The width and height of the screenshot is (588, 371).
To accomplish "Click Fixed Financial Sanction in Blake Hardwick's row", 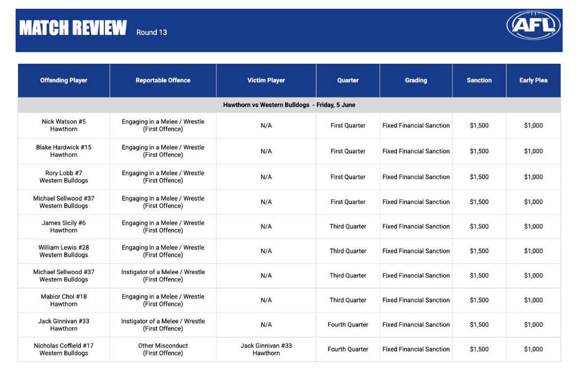I will 416,151.
